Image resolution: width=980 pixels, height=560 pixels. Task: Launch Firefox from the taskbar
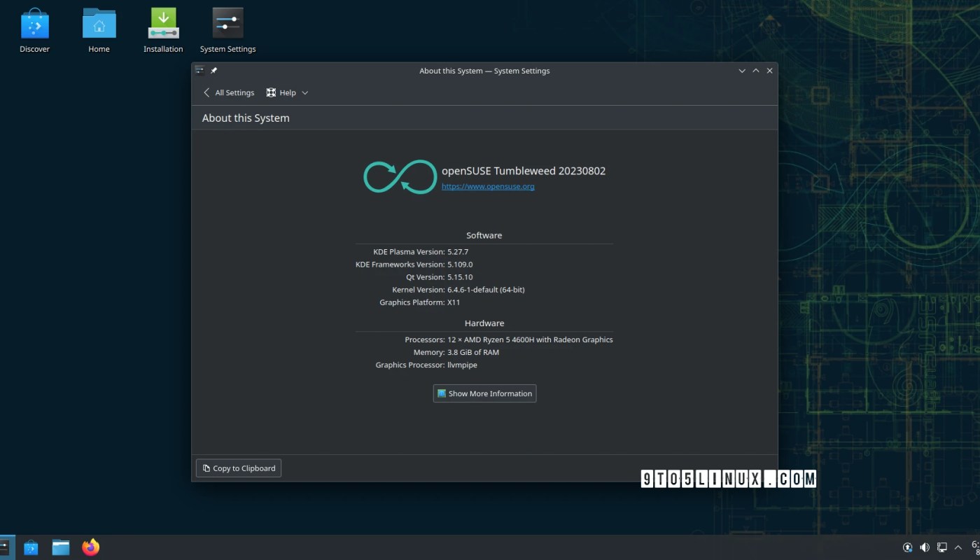click(91, 547)
